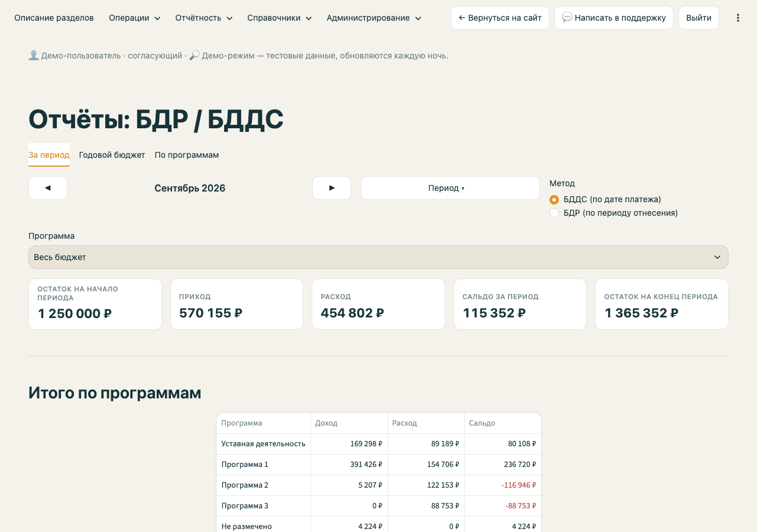Click Программа 1 balance 236 720 ₽
757x532 pixels.
click(520, 464)
